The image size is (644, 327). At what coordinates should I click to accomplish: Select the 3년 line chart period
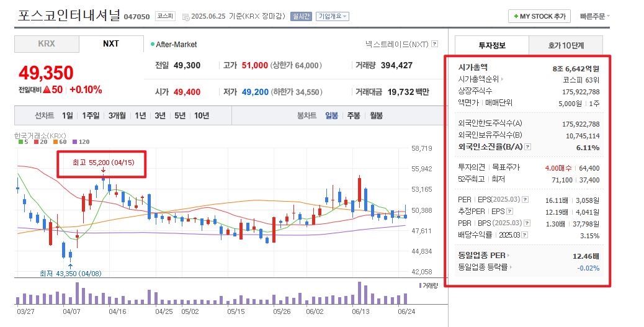coord(160,116)
